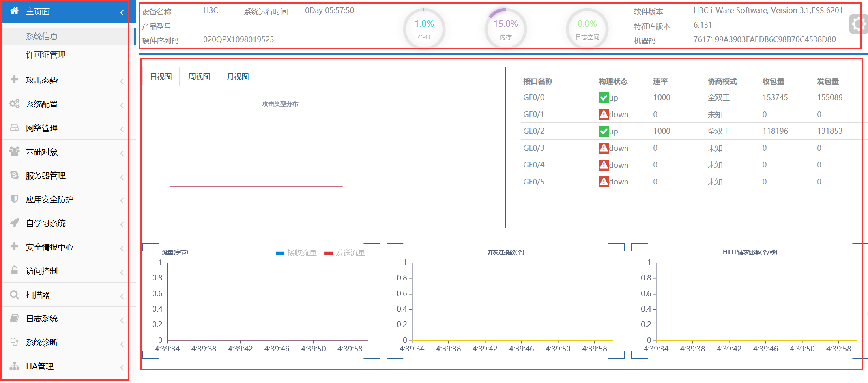Click the 流量(字节) chart title
This screenshot has width=868, height=383.
pos(175,252)
